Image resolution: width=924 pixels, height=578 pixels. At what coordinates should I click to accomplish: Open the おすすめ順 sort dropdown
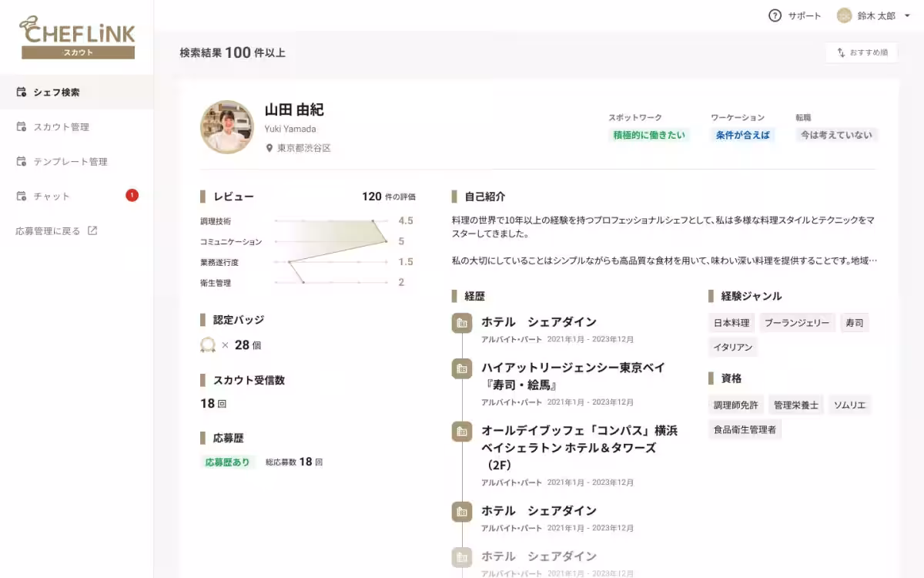[861, 52]
